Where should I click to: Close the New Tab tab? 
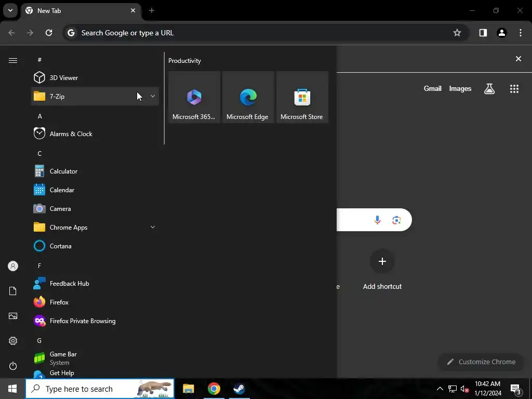click(133, 10)
